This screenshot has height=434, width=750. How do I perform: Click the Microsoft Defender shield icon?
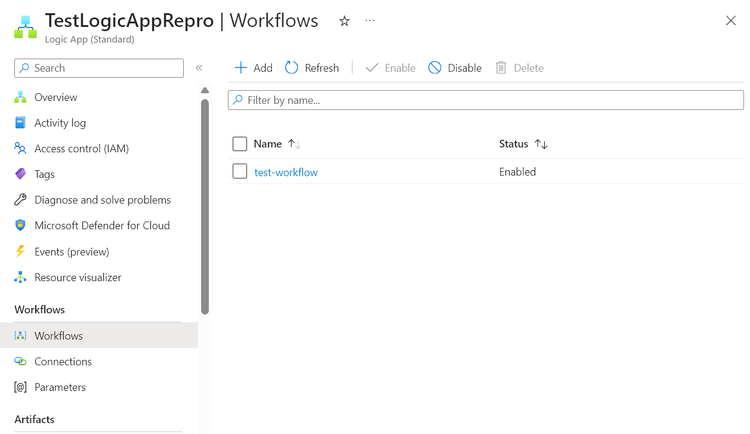(20, 226)
